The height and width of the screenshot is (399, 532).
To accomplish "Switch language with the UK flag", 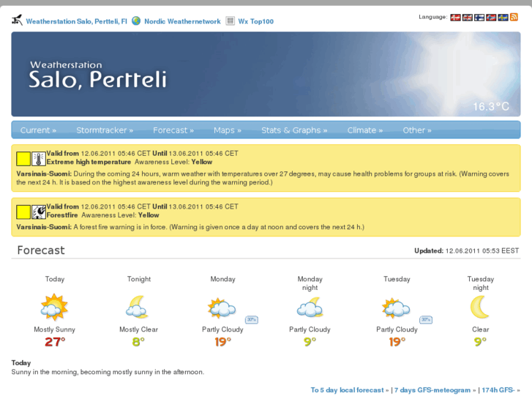I will pyautogui.click(x=467, y=18).
